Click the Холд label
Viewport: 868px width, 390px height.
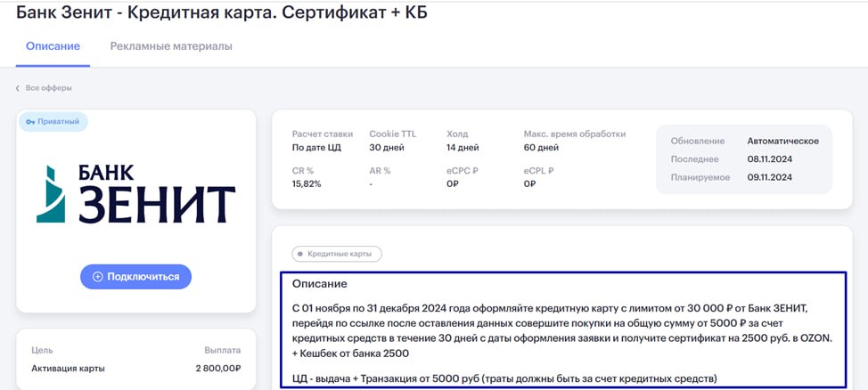click(456, 134)
